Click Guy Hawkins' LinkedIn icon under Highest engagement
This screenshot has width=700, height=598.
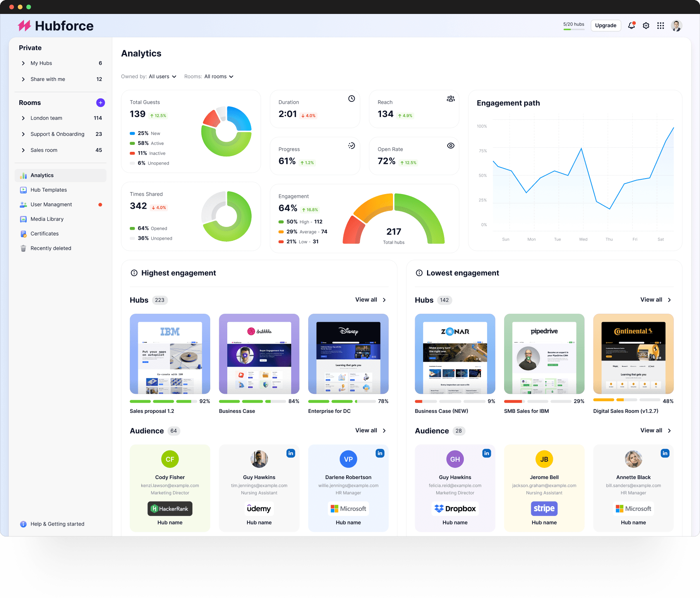[291, 453]
